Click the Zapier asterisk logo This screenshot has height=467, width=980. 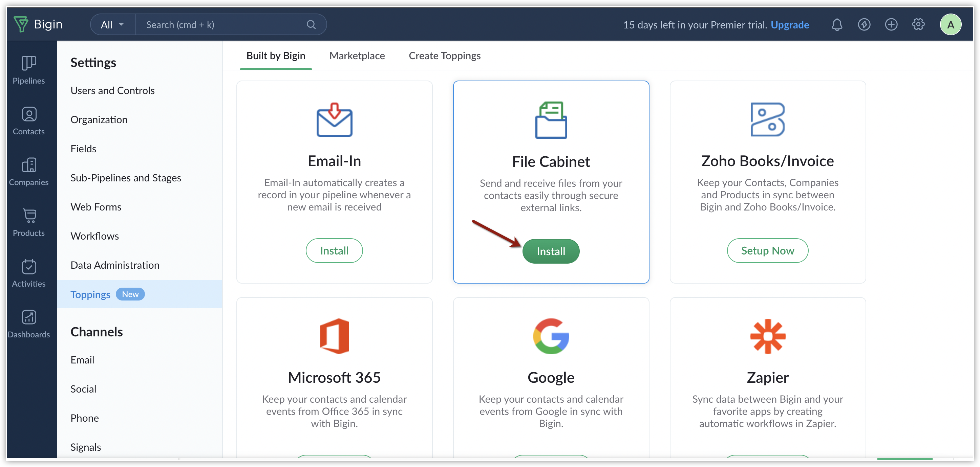pyautogui.click(x=767, y=336)
